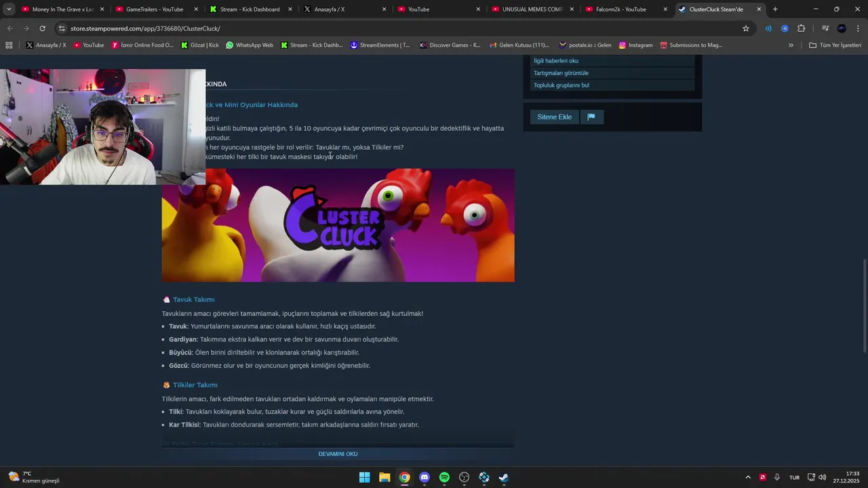Image resolution: width=868 pixels, height=488 pixels.
Task: Open the Windows Start menu
Action: 364,477
